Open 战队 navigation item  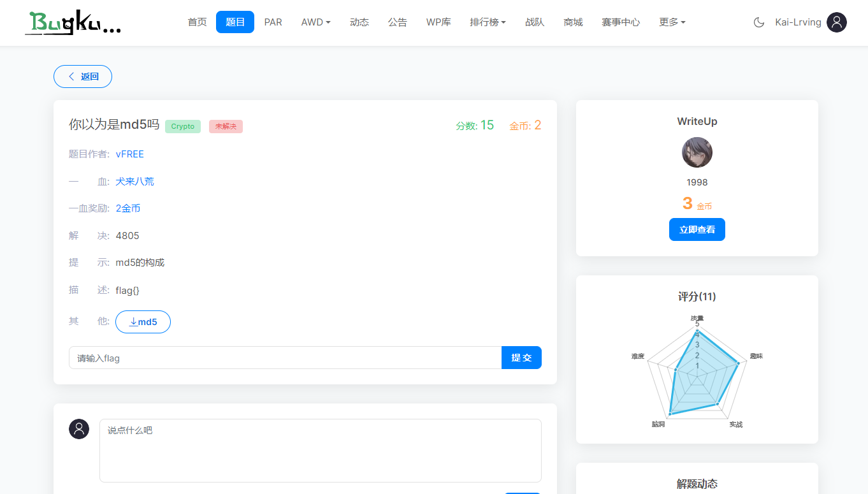535,22
